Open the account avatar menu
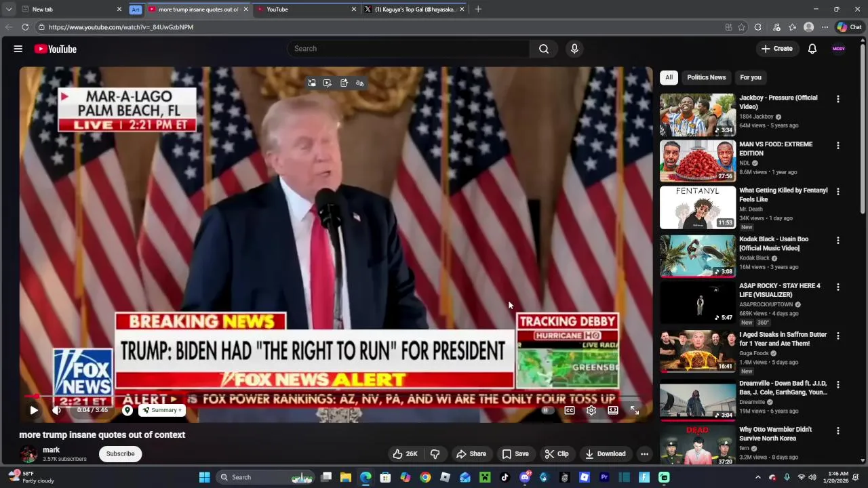868x488 pixels. (839, 49)
